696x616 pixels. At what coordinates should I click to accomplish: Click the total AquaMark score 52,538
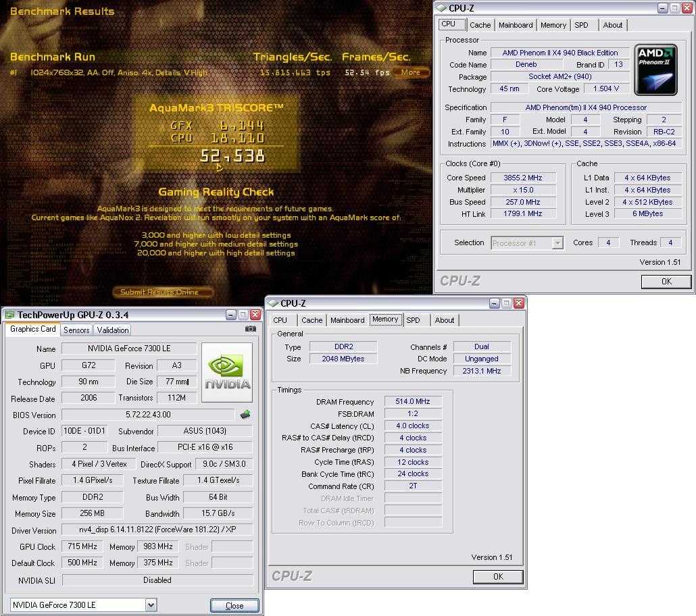coord(232,156)
